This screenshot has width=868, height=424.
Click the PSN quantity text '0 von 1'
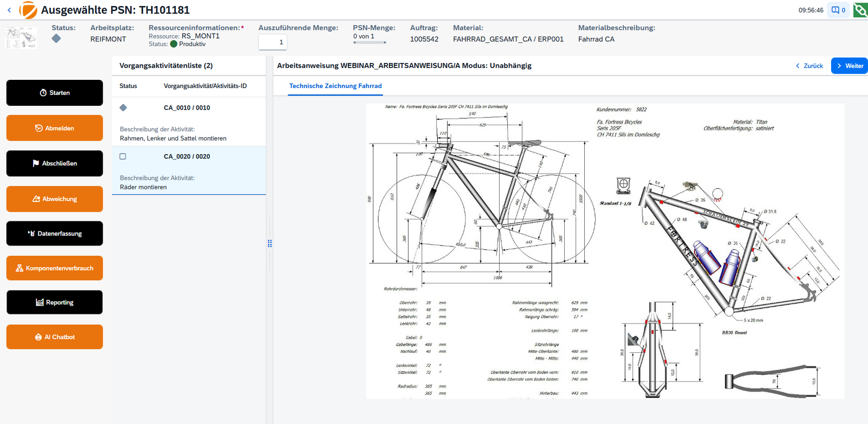(363, 36)
